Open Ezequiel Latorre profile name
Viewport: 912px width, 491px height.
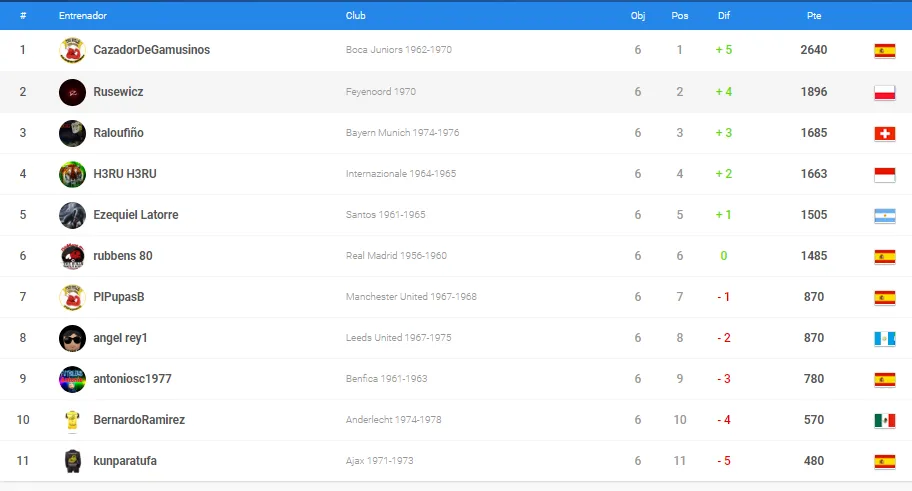(136, 215)
